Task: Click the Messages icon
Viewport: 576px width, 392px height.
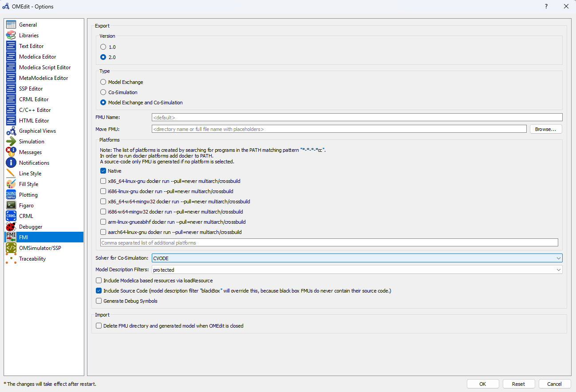Action: 11,152
